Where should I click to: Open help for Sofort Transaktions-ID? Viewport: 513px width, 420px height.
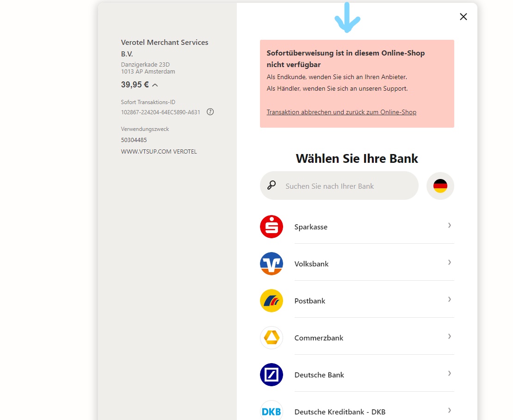(210, 111)
